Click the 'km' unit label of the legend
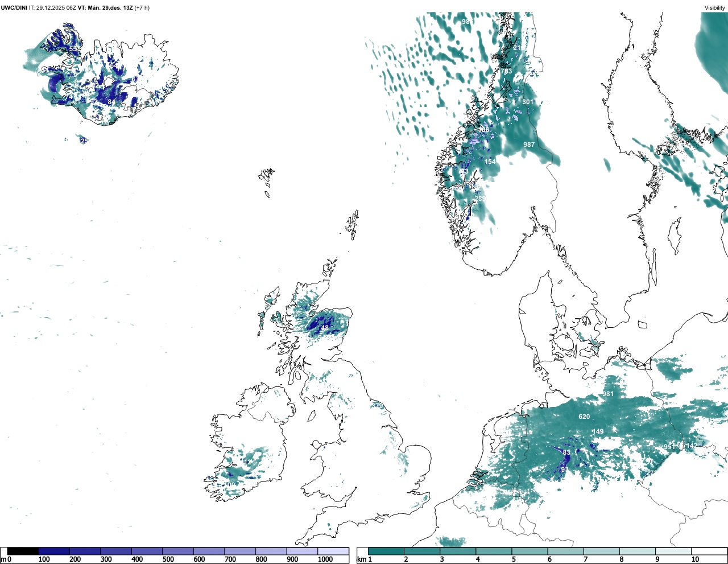This screenshot has width=728, height=564. (x=361, y=559)
